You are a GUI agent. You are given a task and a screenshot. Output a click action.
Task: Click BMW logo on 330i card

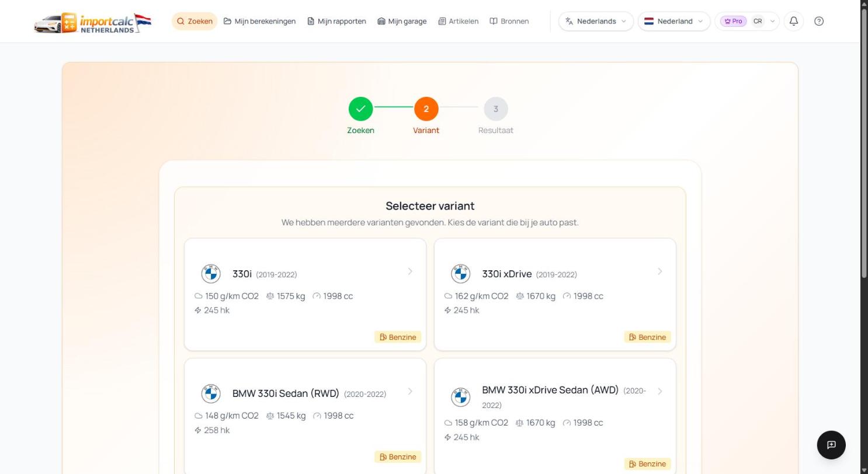(x=211, y=274)
